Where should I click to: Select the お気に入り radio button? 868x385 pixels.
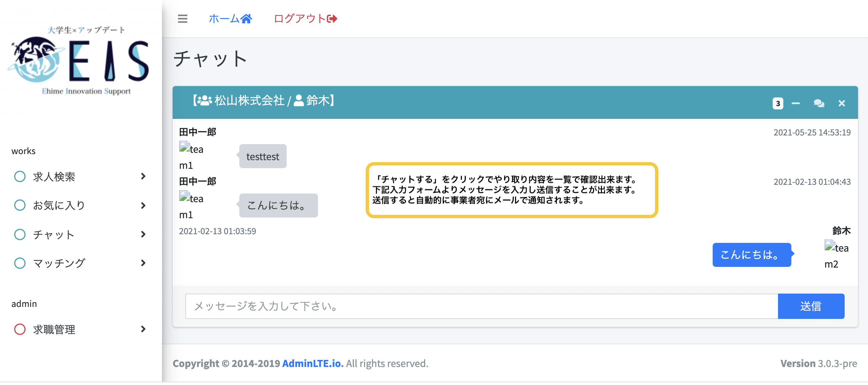[20, 205]
